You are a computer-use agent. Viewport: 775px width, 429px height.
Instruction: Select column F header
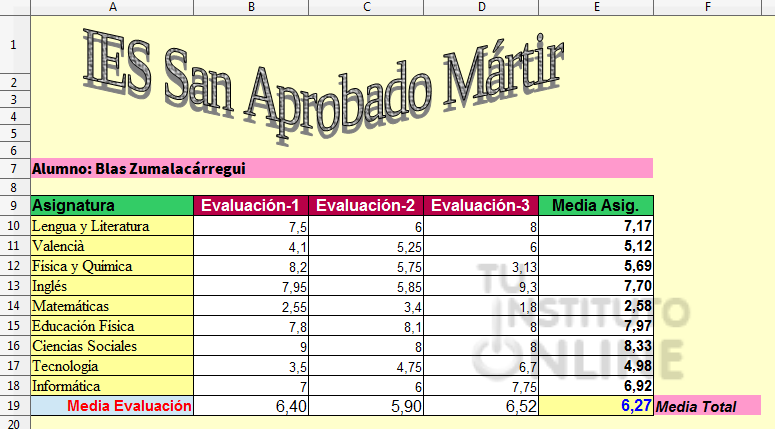tap(707, 7)
